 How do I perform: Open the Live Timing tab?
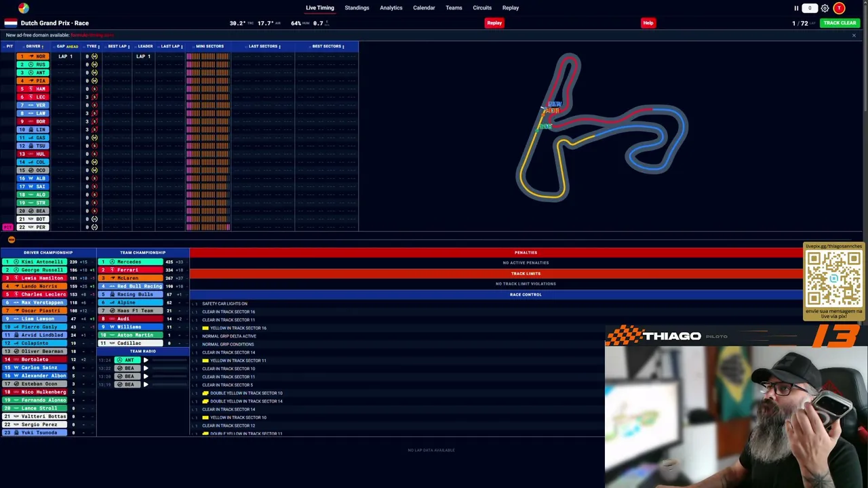(x=320, y=8)
